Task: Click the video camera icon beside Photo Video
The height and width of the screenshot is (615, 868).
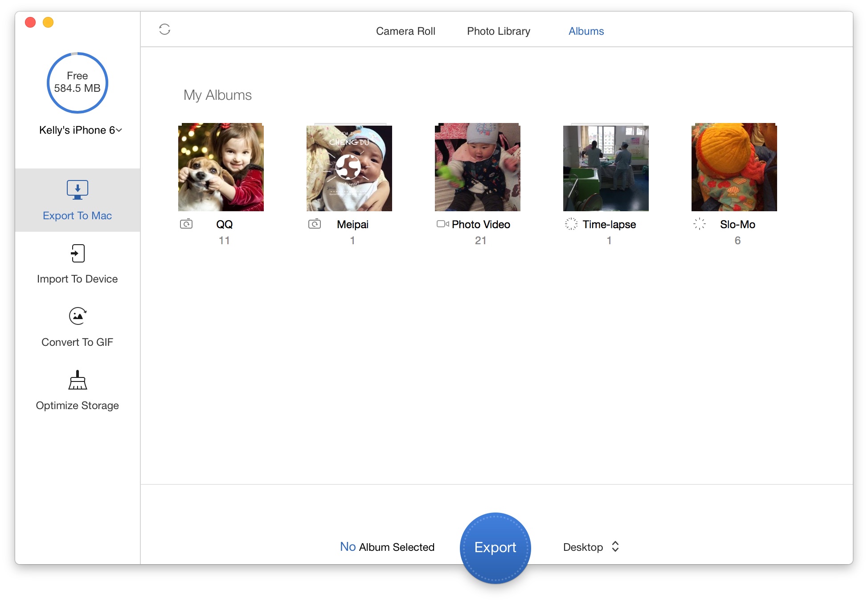Action: point(443,224)
